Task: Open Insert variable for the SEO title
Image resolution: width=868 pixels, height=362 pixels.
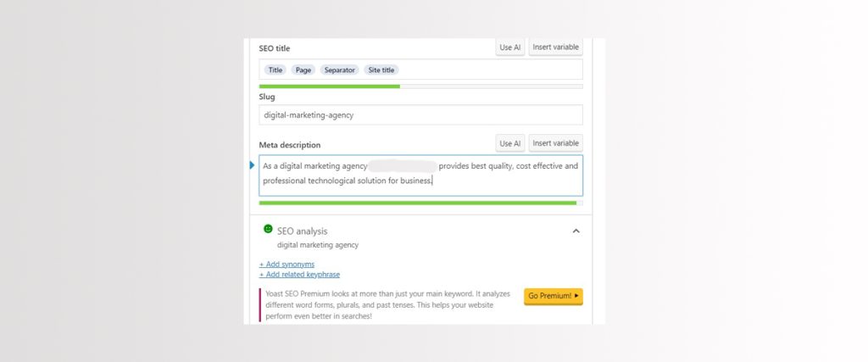Action: pos(555,47)
